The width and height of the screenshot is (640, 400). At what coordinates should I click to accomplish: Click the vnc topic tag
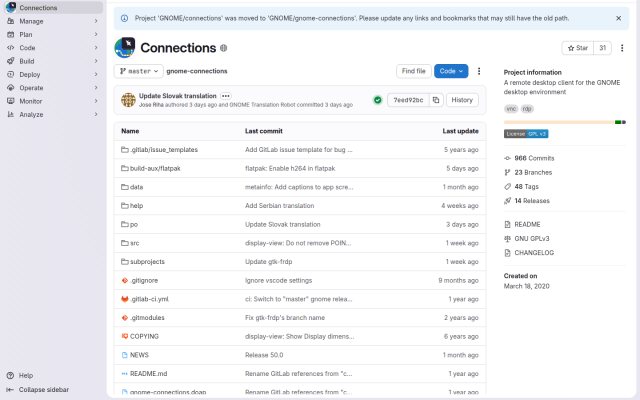point(511,109)
